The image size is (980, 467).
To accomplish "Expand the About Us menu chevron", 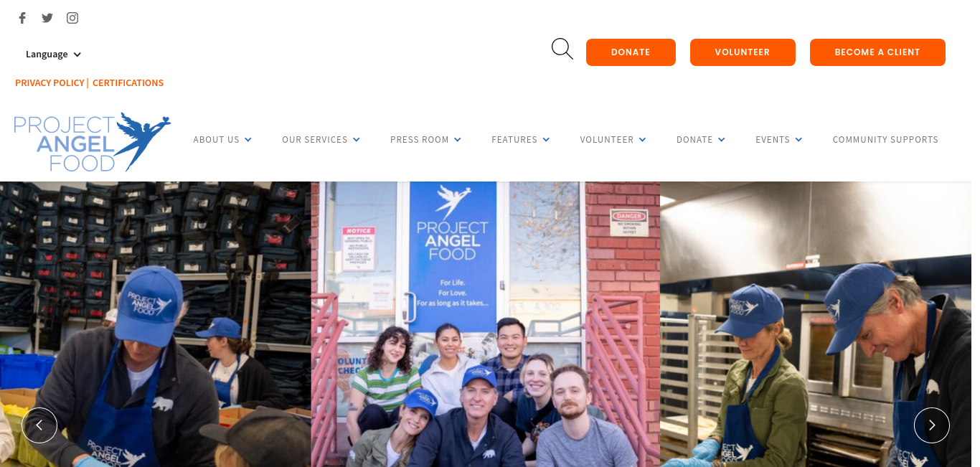I will 248,140.
